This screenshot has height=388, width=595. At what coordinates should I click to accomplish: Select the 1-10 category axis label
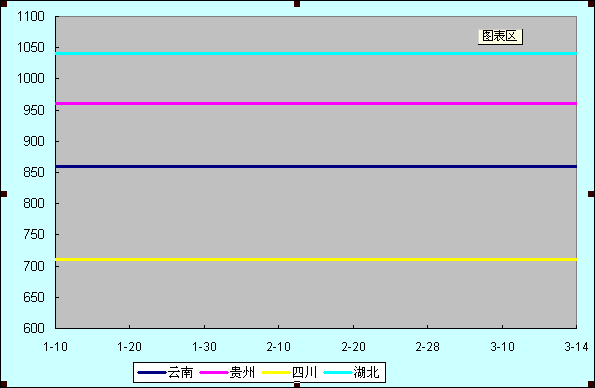tap(55, 347)
